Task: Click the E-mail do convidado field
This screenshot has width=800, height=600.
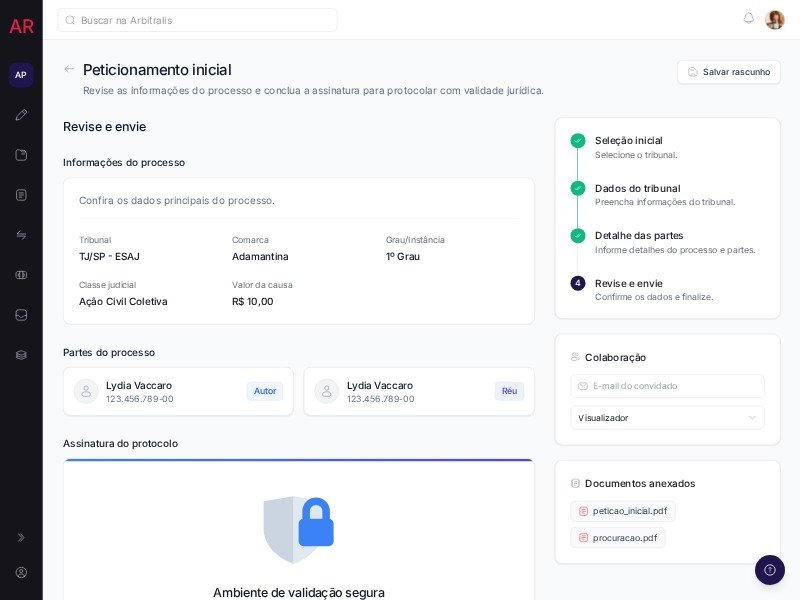Action: click(667, 386)
